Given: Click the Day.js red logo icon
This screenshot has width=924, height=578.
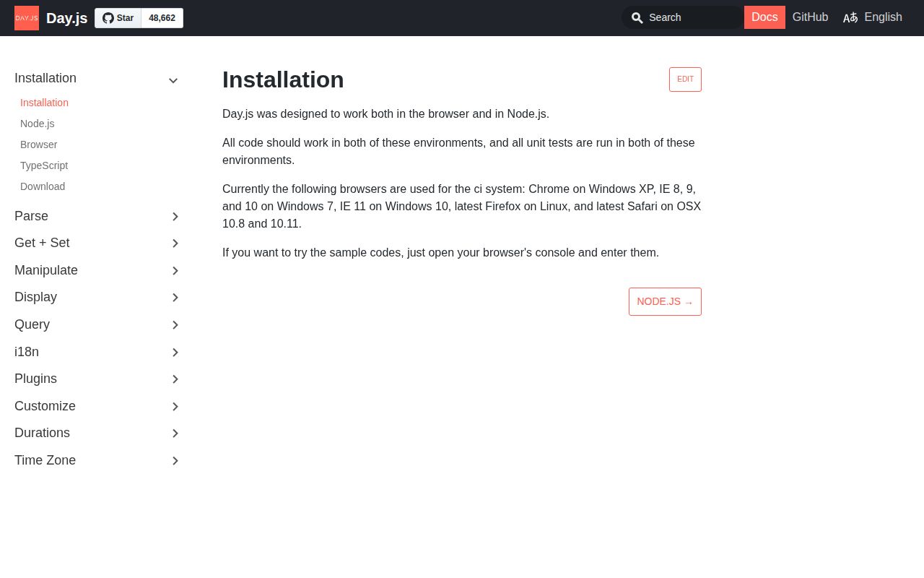Looking at the screenshot, I should click(x=27, y=18).
